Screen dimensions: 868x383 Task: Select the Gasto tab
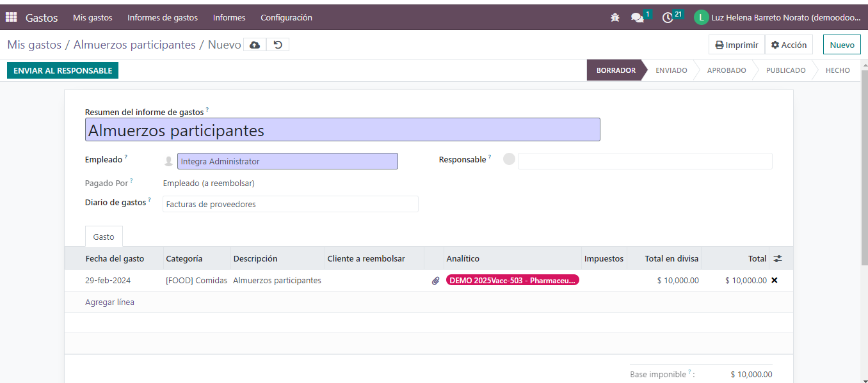click(x=104, y=237)
